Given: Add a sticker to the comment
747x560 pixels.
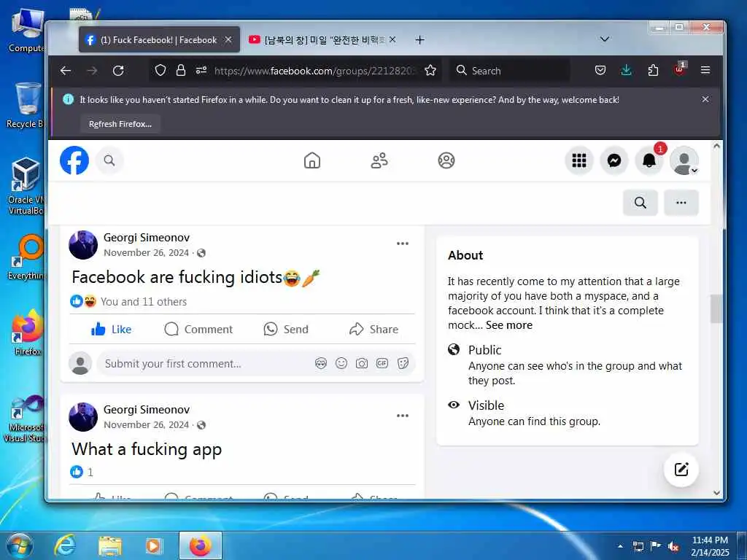Looking at the screenshot, I should 403,364.
